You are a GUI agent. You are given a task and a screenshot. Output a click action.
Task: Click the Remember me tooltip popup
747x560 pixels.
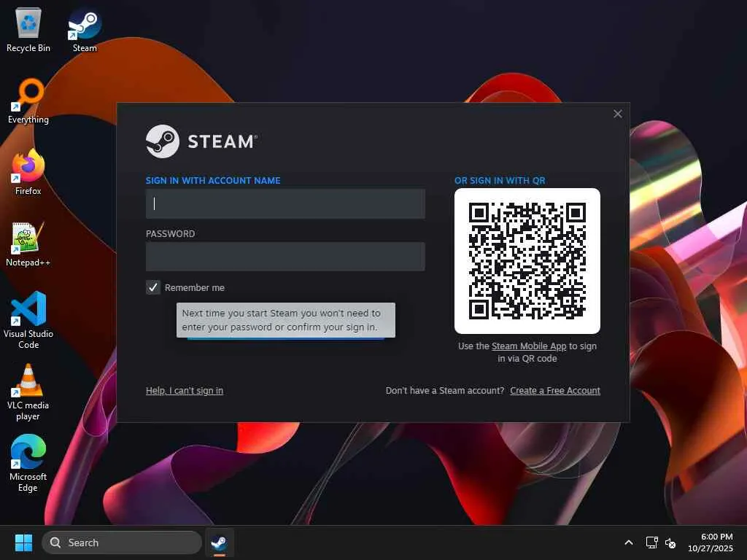[285, 320]
